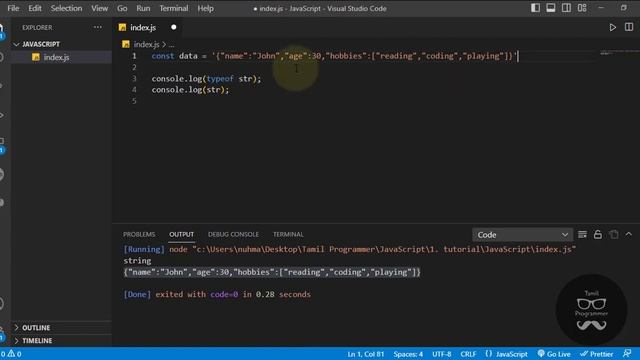Toggle the primary side bar layout icon
This screenshot has width=640, height=360.
coord(535,8)
